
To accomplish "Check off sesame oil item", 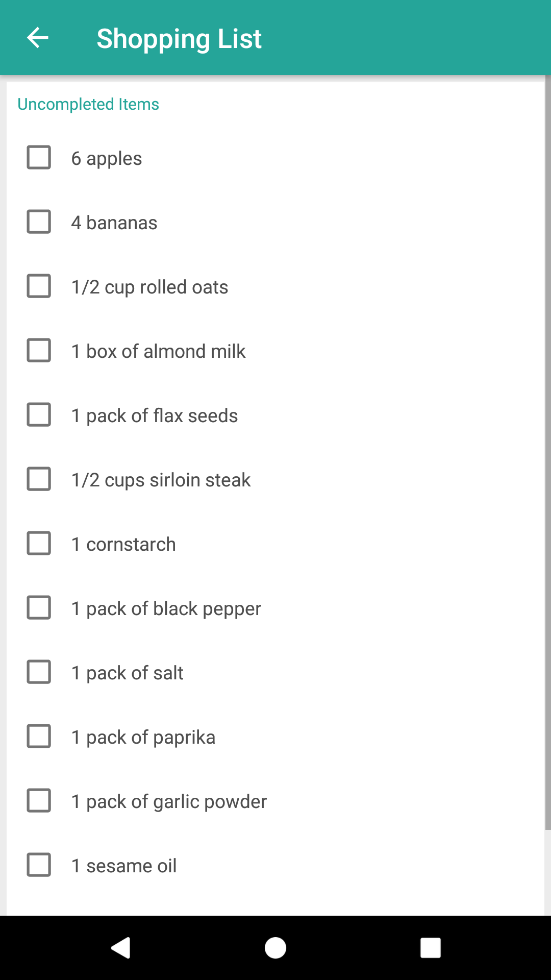I will 39,865.
